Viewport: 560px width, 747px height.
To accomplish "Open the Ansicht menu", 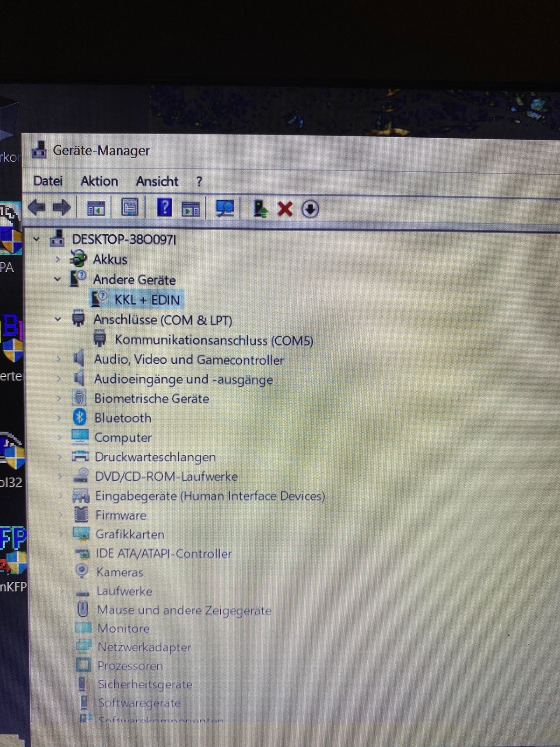I will click(157, 181).
